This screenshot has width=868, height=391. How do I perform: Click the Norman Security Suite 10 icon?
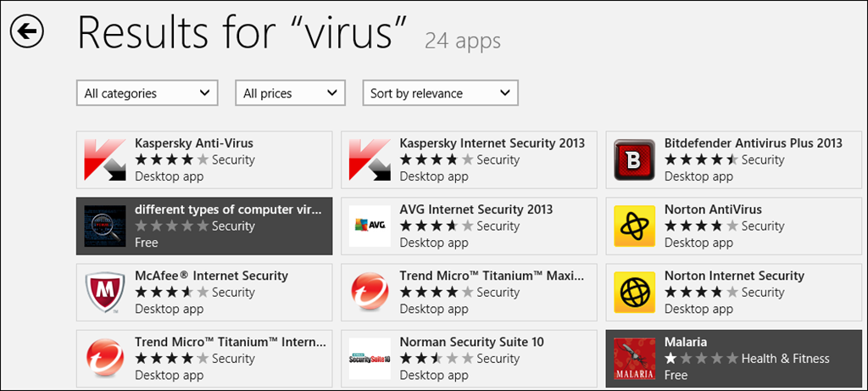tap(370, 359)
